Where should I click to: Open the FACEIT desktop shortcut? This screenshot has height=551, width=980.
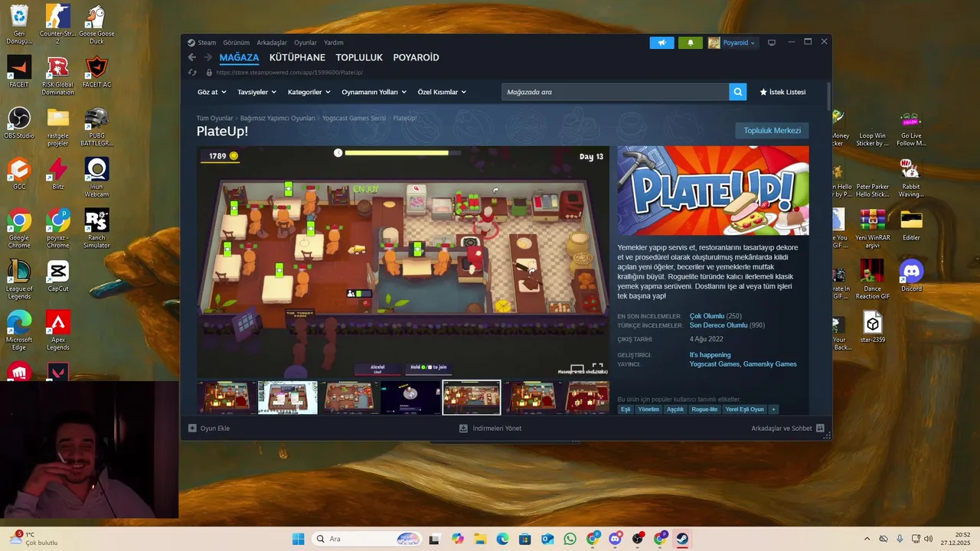coord(19,72)
